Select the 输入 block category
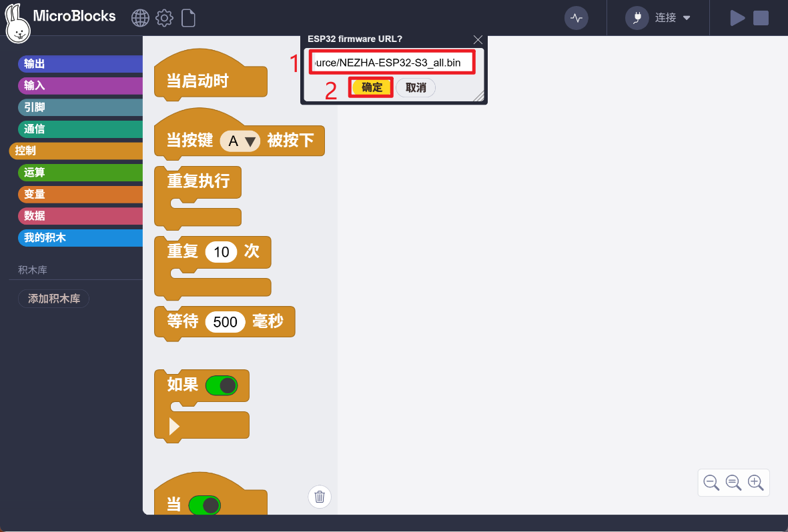The image size is (788, 532). tap(81, 85)
